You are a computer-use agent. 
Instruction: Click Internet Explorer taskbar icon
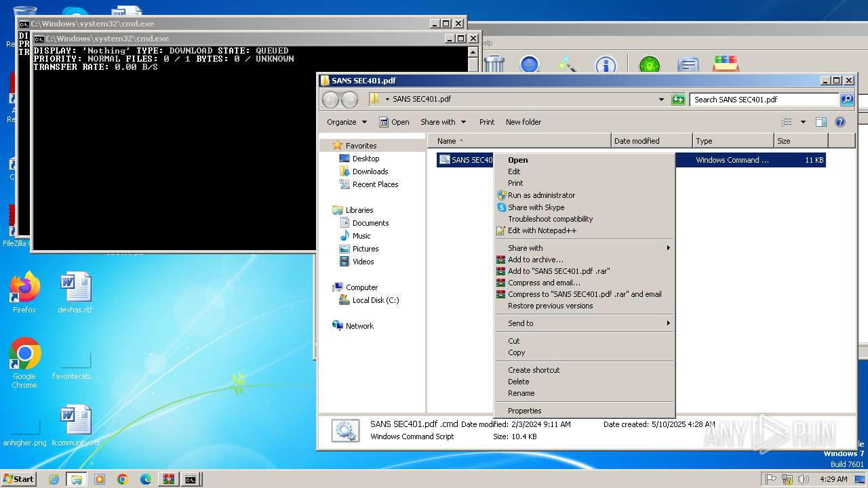(54, 479)
